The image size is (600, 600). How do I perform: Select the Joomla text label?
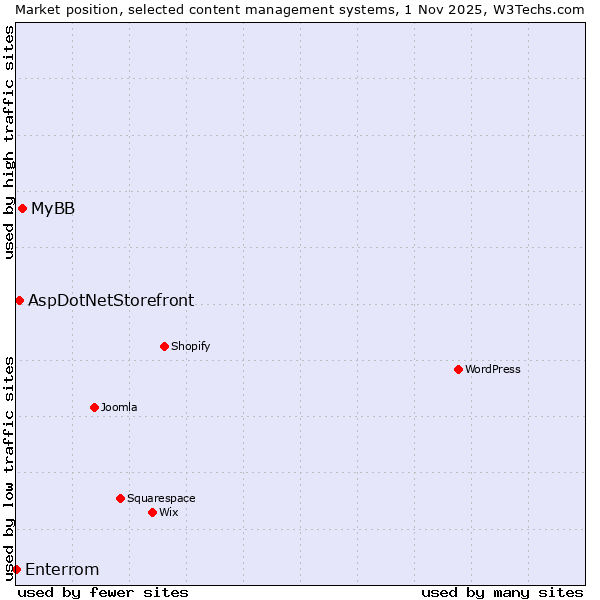click(x=119, y=408)
